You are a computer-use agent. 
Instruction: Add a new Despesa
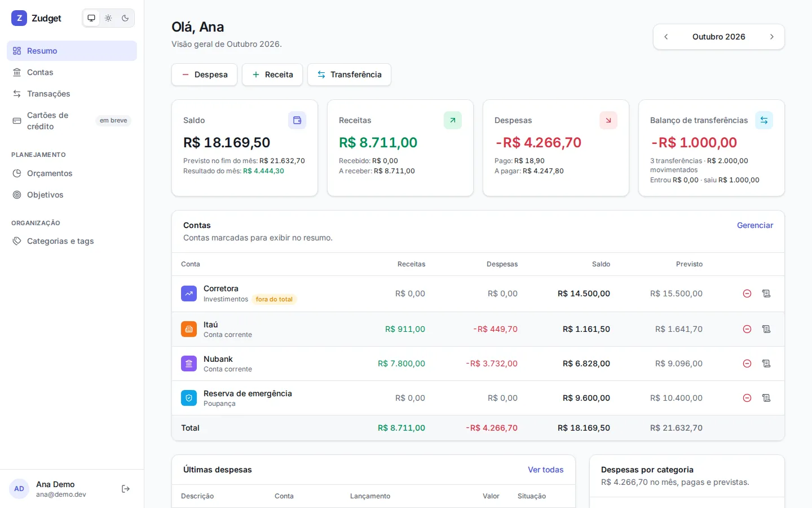coord(204,75)
